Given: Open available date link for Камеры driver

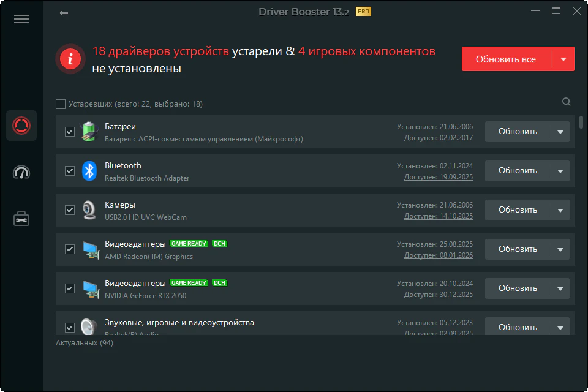Looking at the screenshot, I should 438,216.
